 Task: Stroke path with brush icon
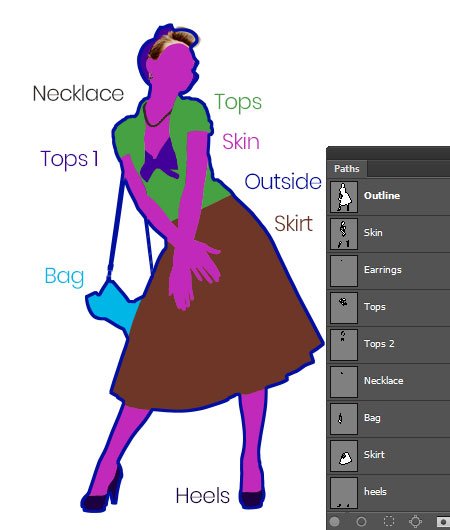361,521
